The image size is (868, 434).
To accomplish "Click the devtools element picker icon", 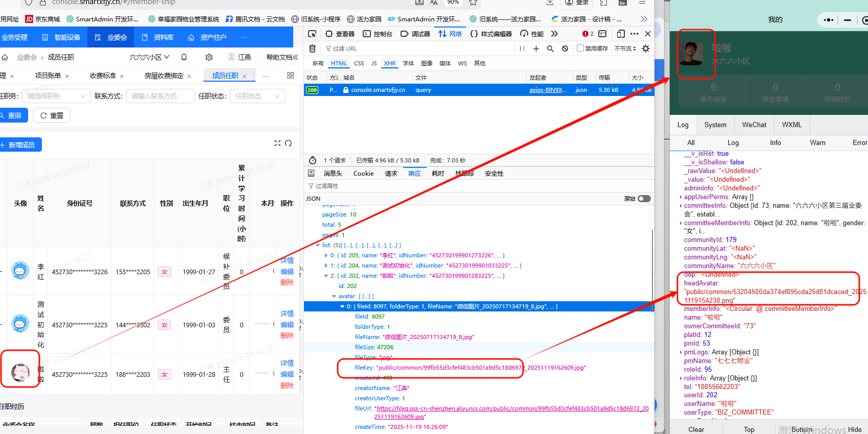I will point(313,34).
